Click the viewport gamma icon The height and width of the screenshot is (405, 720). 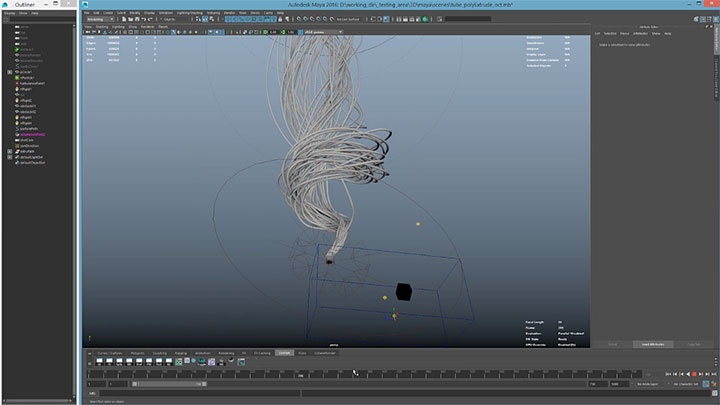(282, 32)
